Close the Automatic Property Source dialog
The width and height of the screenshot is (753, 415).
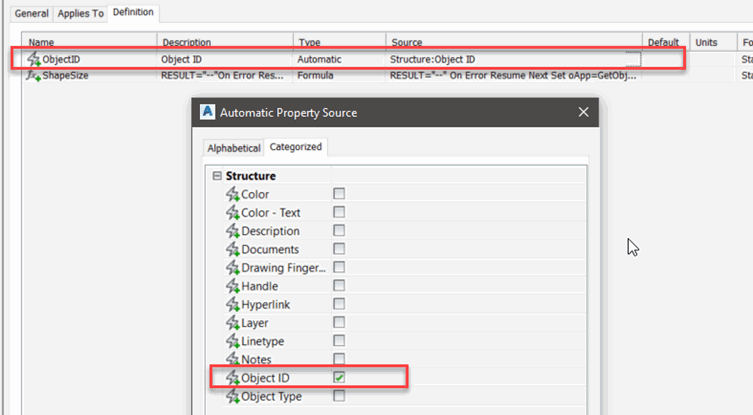coord(583,113)
